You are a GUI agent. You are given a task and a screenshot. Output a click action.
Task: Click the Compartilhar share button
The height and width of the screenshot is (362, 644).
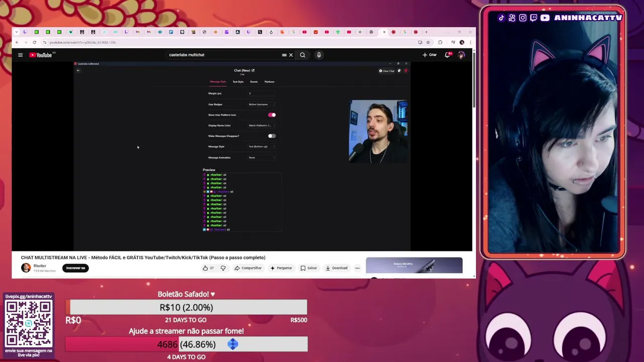tap(248, 268)
